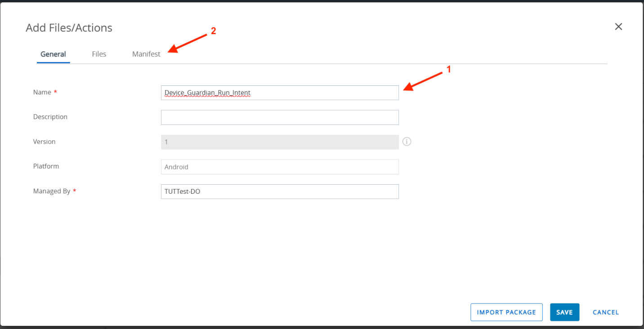Switch to the General tab

[53, 54]
